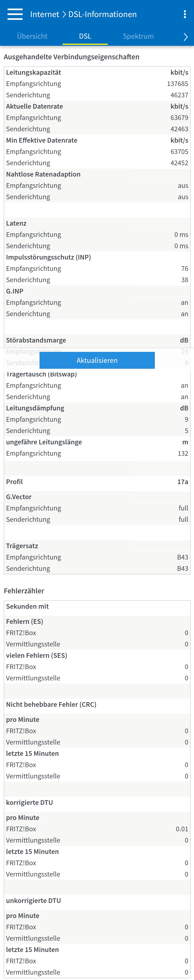Viewport: 194px width, 980px height.
Task: Open the hamburger navigation menu
Action: (x=15, y=14)
